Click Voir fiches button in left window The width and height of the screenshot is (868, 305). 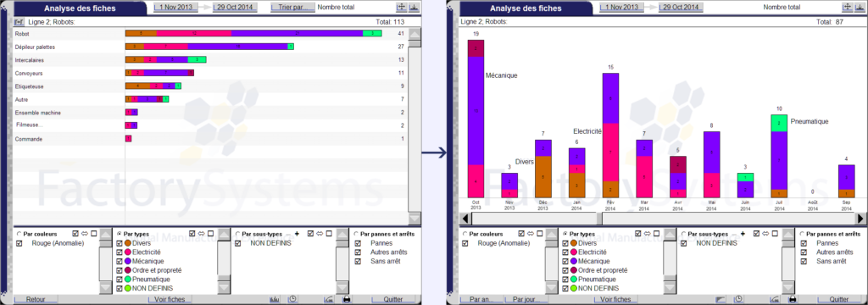170,299
